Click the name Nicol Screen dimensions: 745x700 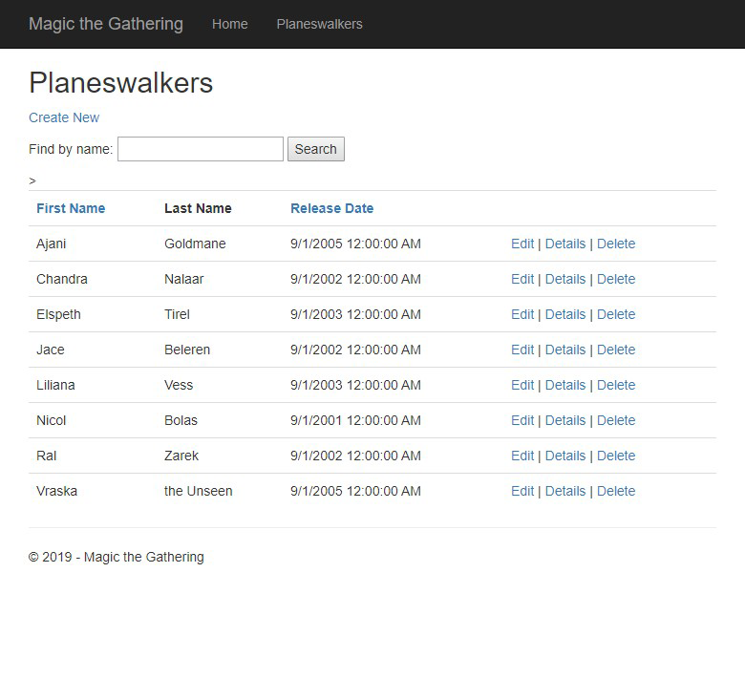[52, 420]
